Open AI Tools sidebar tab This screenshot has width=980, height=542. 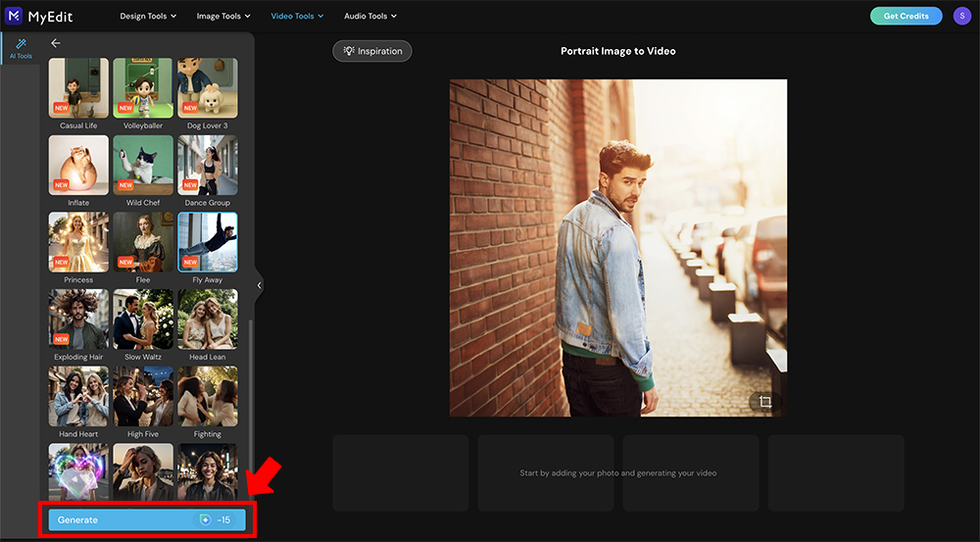tap(21, 49)
